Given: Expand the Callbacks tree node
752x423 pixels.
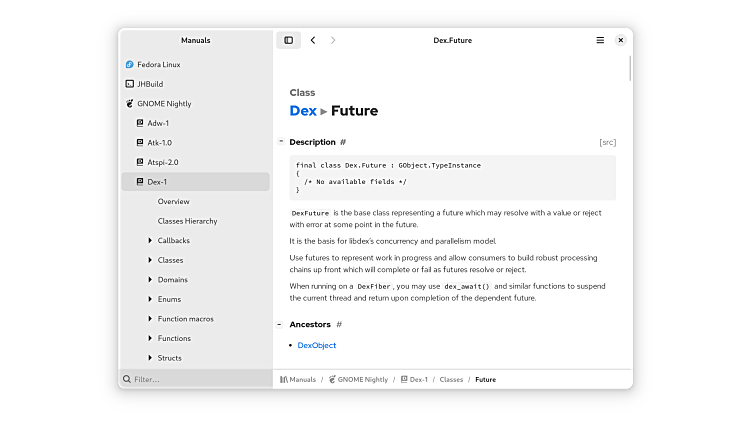Looking at the screenshot, I should point(150,241).
